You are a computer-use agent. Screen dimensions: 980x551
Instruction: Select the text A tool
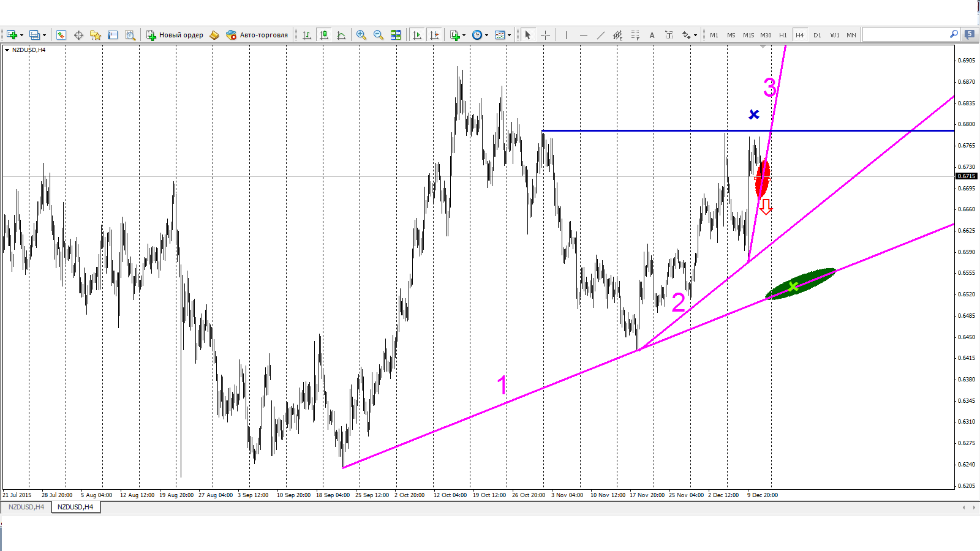(652, 35)
